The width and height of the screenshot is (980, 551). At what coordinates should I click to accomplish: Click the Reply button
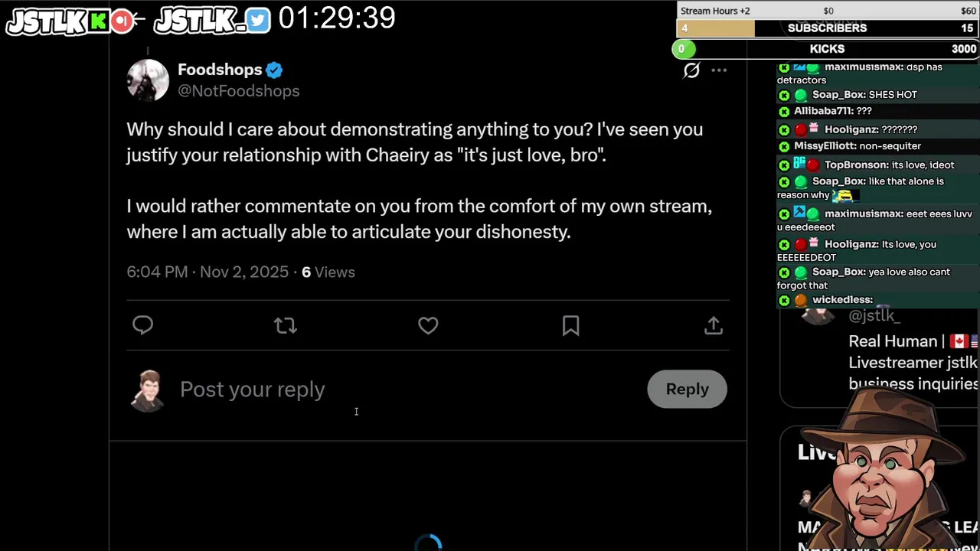point(687,389)
